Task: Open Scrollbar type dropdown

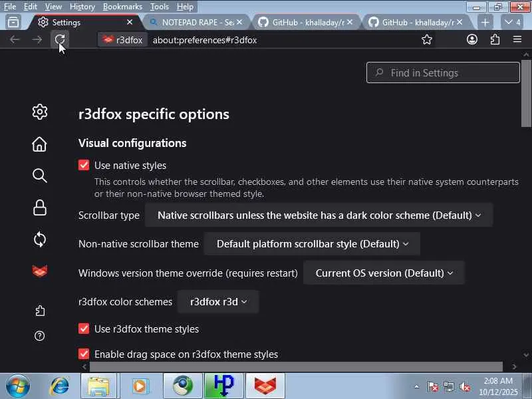Action: click(319, 215)
